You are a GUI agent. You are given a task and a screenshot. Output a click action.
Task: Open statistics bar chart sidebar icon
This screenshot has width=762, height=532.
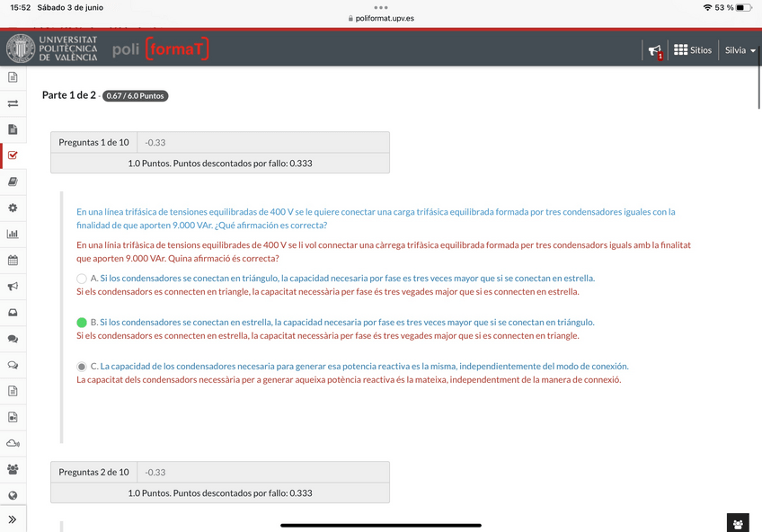13,235
